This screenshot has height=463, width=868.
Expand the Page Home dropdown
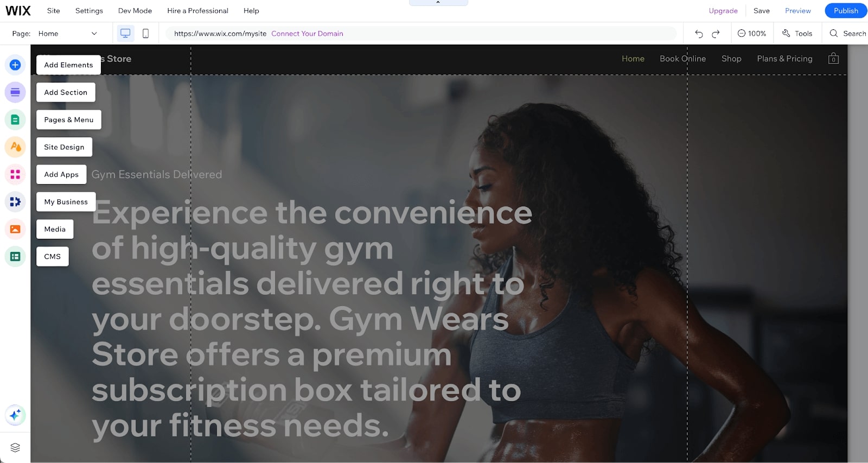[68, 34]
